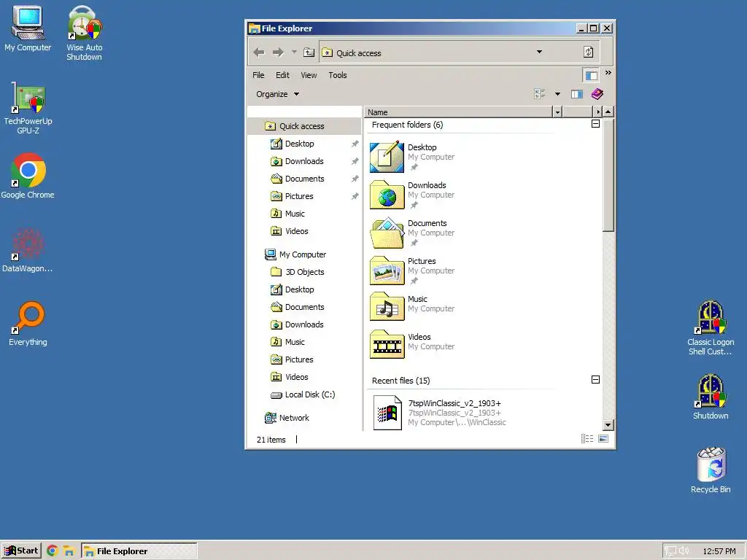Viewport: 747px width, 560px height.
Task: Toggle the navigation pane button beside menu bar
Action: tap(591, 75)
